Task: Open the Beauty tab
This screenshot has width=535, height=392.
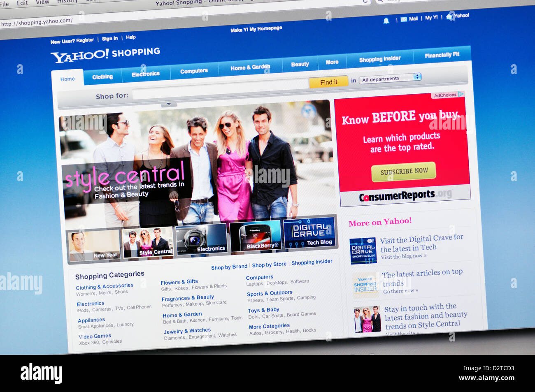Action: tap(300, 64)
